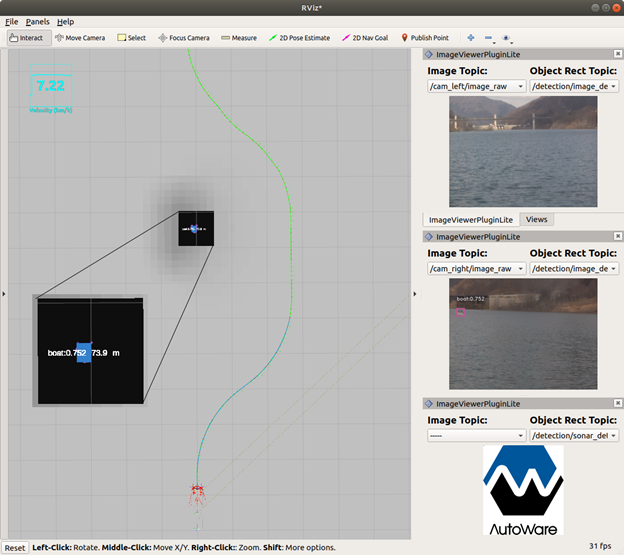
Task: Switch to the Views tab
Action: (x=536, y=219)
